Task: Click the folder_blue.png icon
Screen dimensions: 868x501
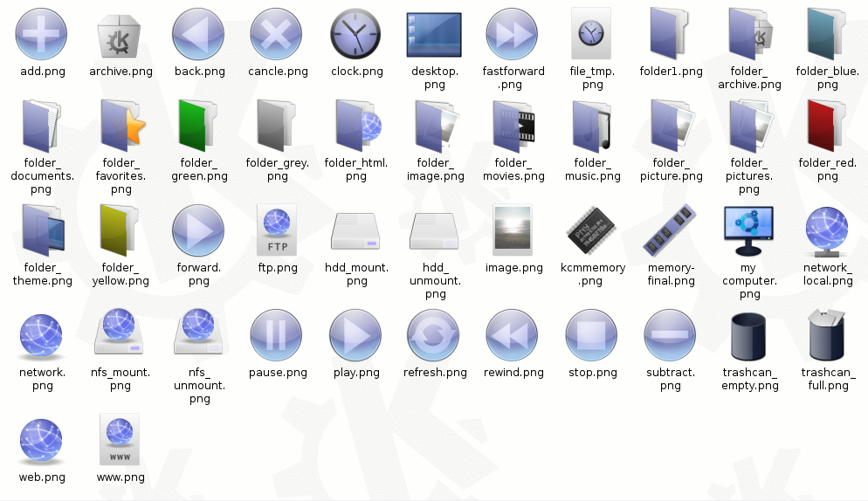Action: click(x=827, y=33)
